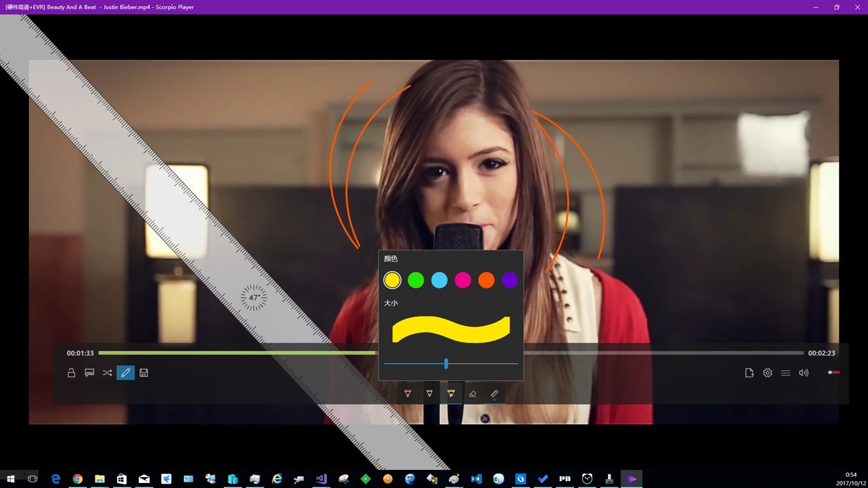Image resolution: width=868 pixels, height=488 pixels.
Task: Click the total duration 00:02:23
Action: 821,353
